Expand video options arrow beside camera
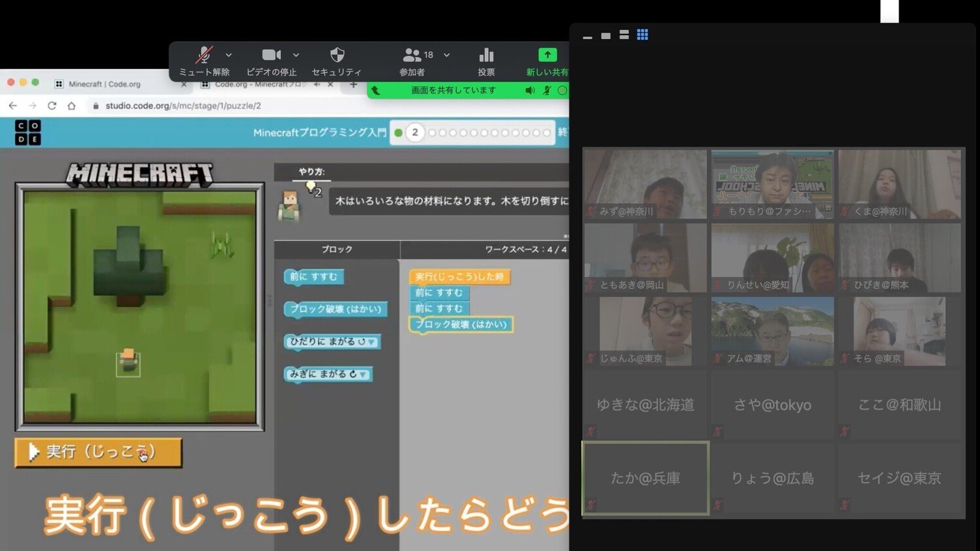The height and width of the screenshot is (551, 980). click(x=296, y=55)
